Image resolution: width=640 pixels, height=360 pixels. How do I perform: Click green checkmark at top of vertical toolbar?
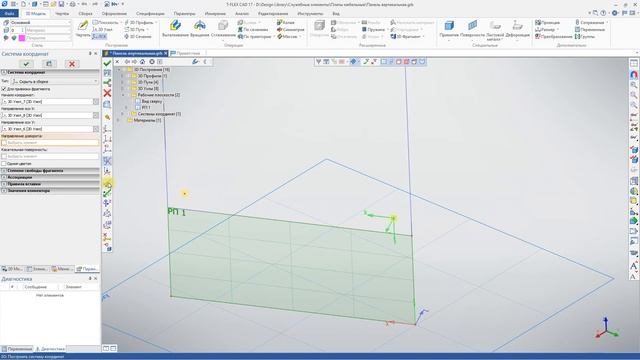coord(107,63)
